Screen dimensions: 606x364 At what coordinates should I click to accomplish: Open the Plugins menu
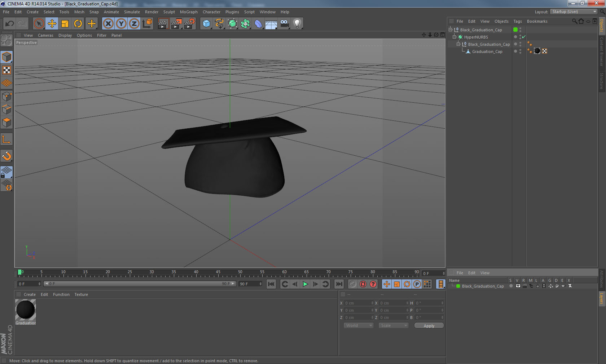tap(232, 12)
